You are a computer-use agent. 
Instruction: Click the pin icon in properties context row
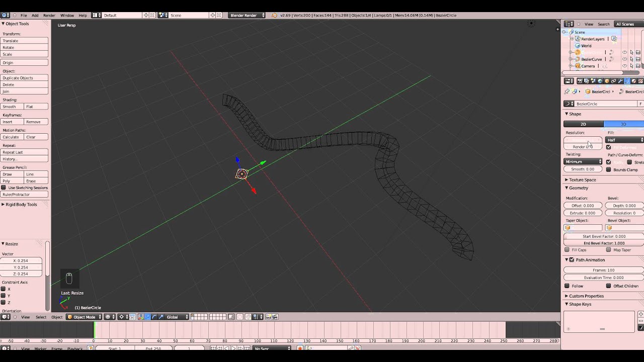coord(567,92)
